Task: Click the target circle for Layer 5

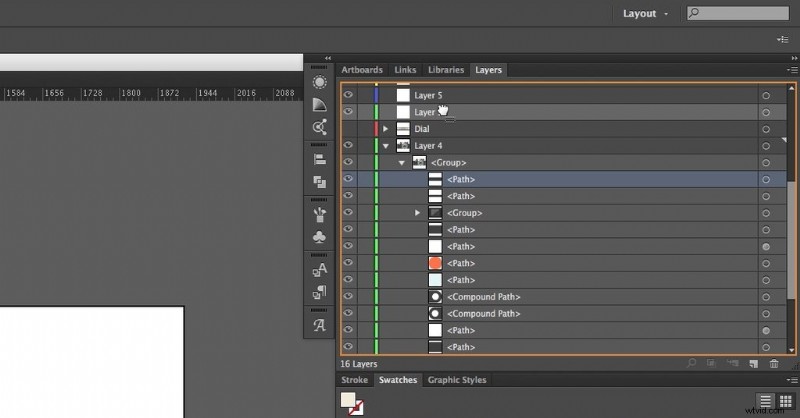Action: 766,95
